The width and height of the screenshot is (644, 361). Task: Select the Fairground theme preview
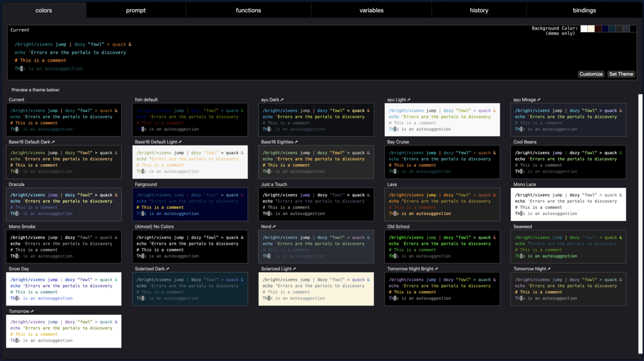tap(190, 204)
